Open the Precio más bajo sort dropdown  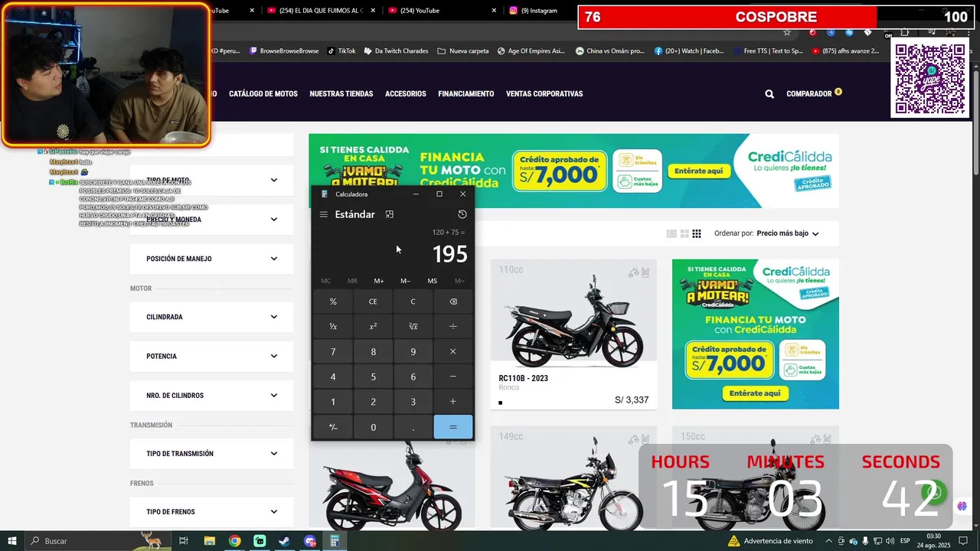788,233
